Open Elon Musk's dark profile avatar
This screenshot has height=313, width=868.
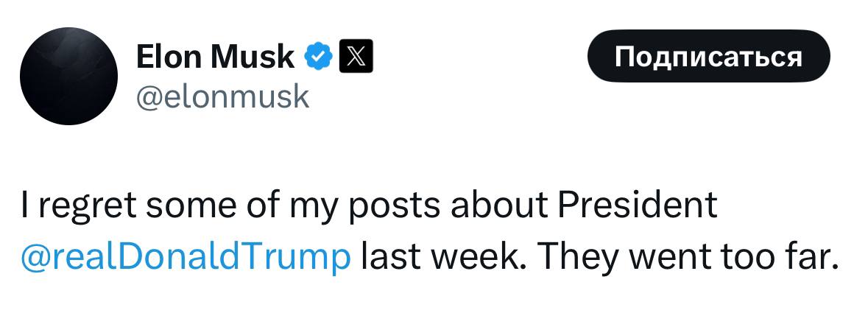point(68,76)
